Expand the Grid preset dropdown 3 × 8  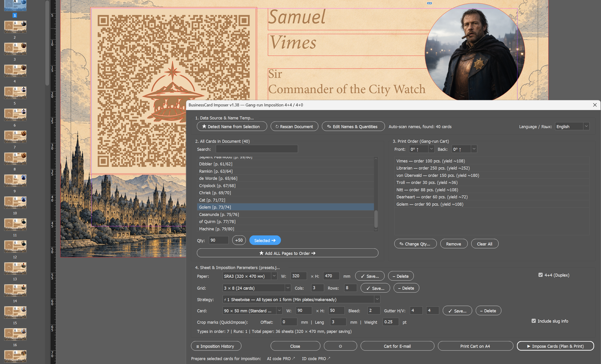point(257,288)
